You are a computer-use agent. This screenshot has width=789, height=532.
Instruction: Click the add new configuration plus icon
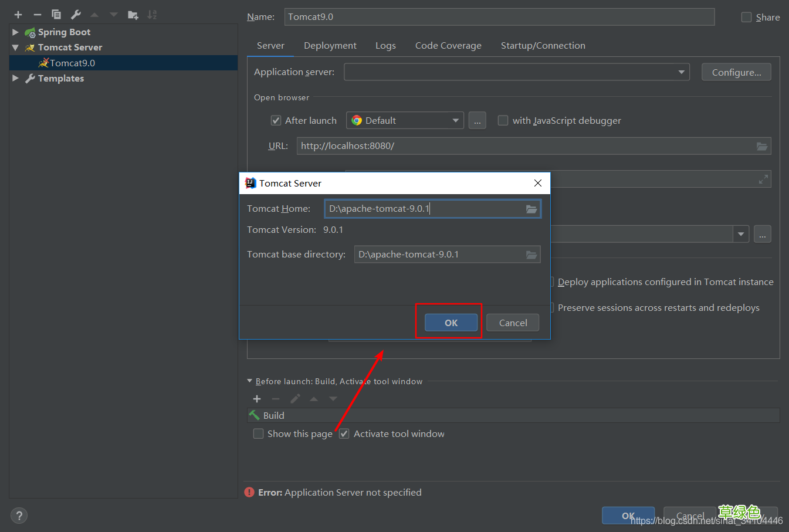click(x=18, y=15)
